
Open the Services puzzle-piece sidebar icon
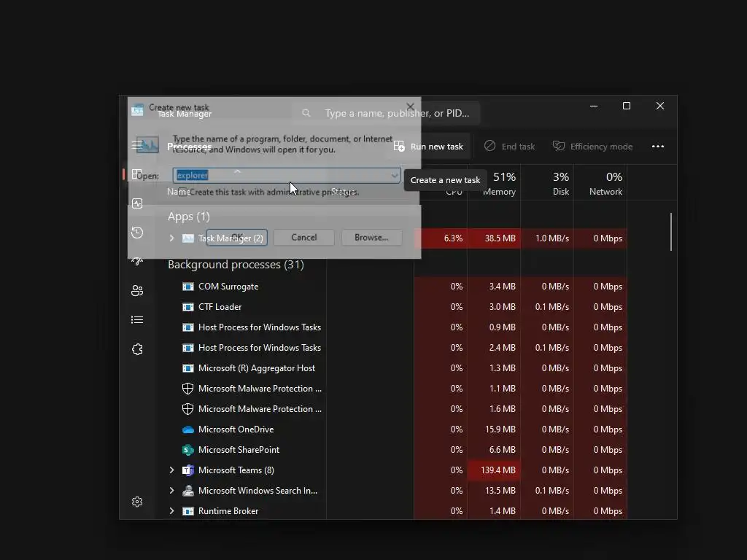137,349
